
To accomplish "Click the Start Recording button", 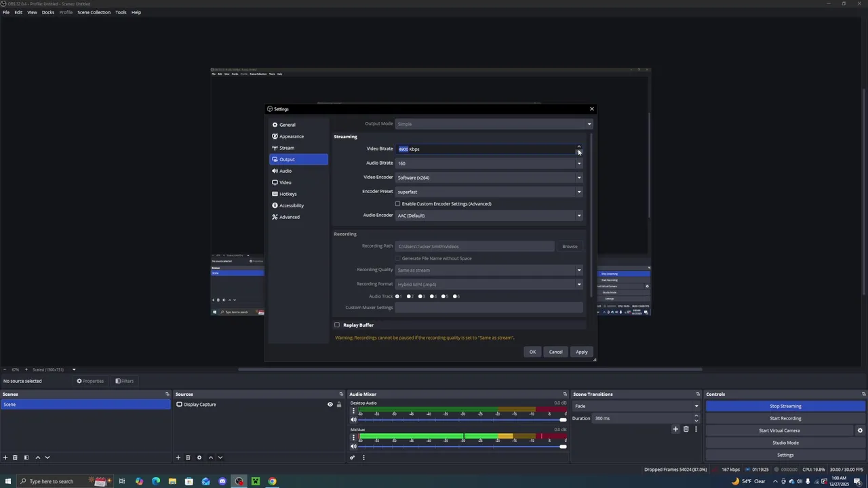I will pos(785,418).
